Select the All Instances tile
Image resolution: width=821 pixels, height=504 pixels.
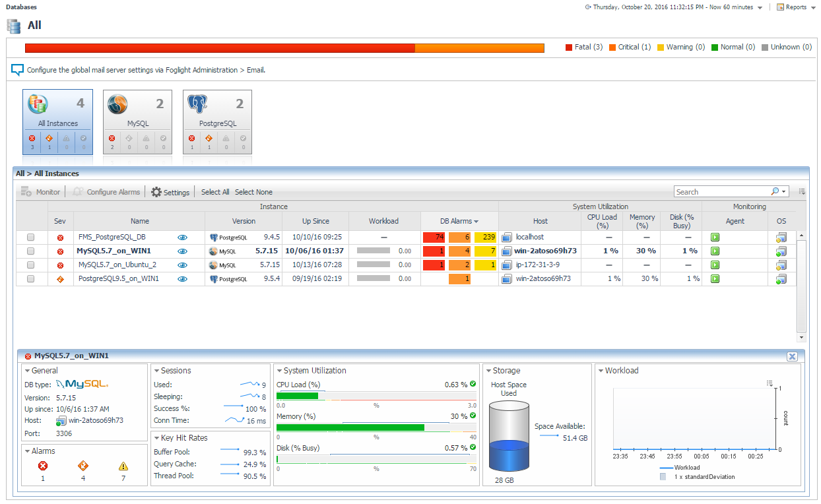(58, 122)
